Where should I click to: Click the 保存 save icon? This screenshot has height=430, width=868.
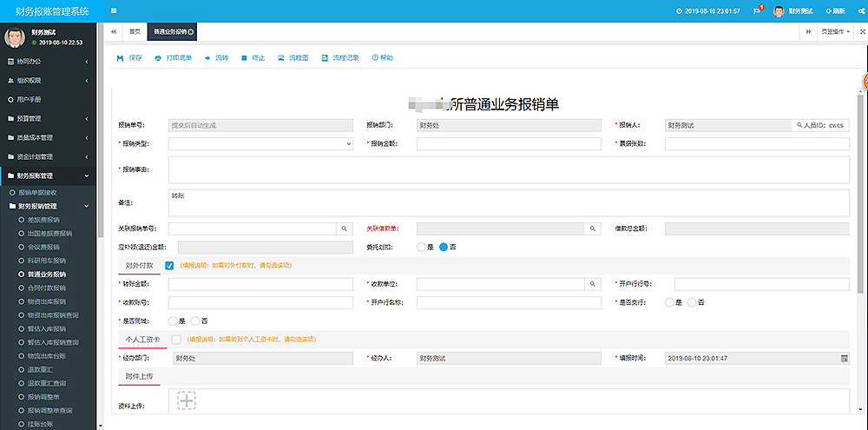click(x=120, y=57)
